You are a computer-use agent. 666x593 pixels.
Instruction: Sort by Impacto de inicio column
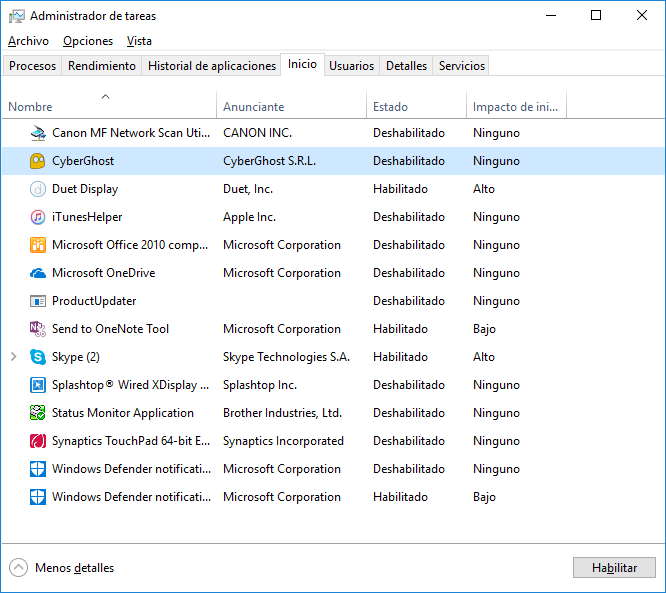click(515, 107)
